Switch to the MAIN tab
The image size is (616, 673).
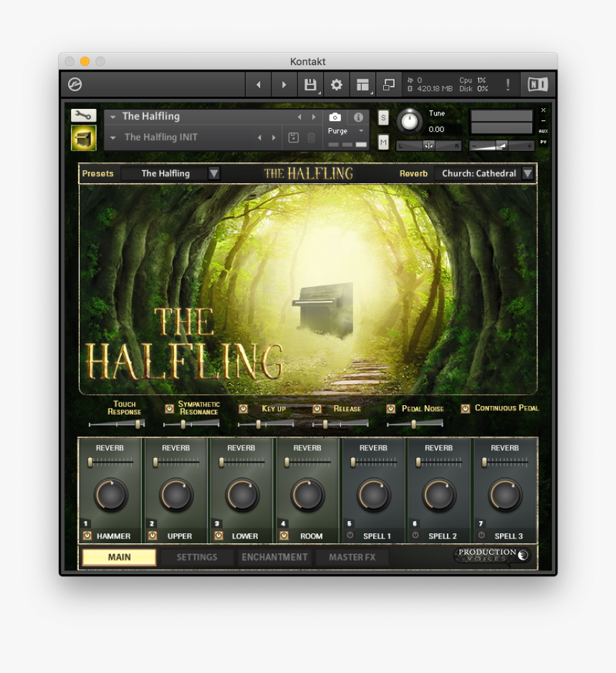click(119, 557)
